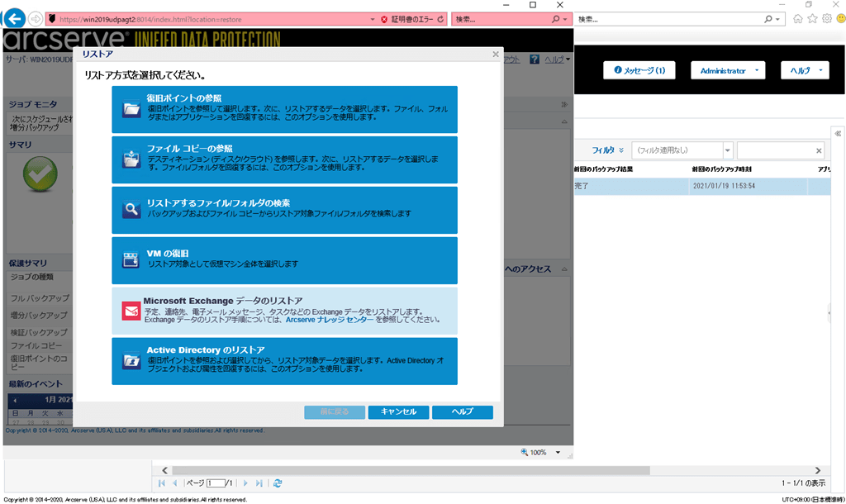Click the browser settings gear icon

[826, 19]
